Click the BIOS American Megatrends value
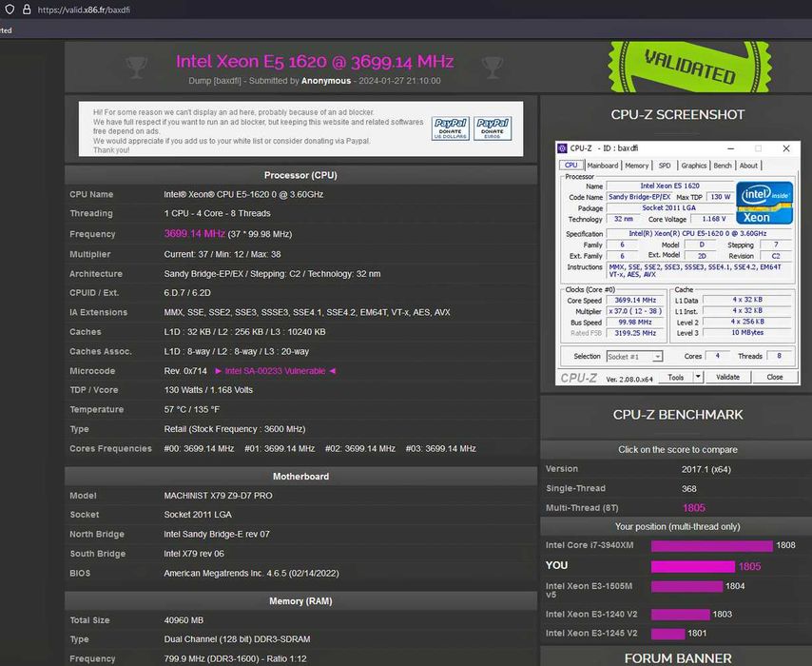This screenshot has width=812, height=666. (x=251, y=573)
